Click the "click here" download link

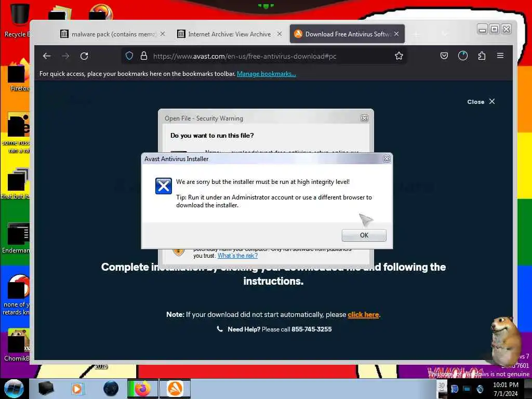(363, 314)
